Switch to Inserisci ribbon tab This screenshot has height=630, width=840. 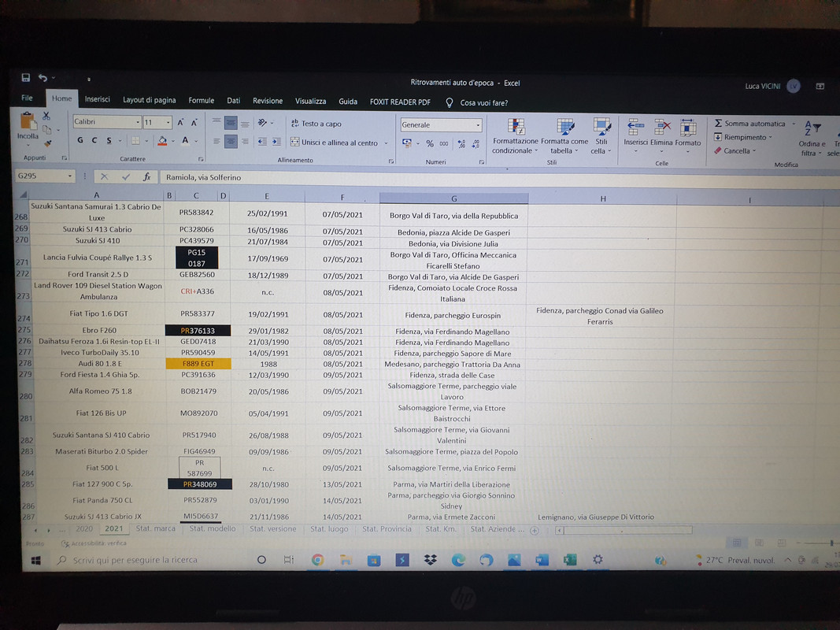pos(98,100)
